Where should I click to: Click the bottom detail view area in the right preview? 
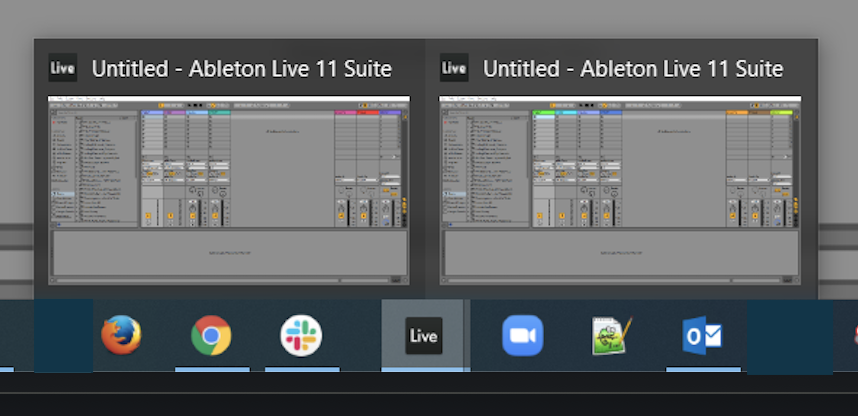tap(620, 256)
